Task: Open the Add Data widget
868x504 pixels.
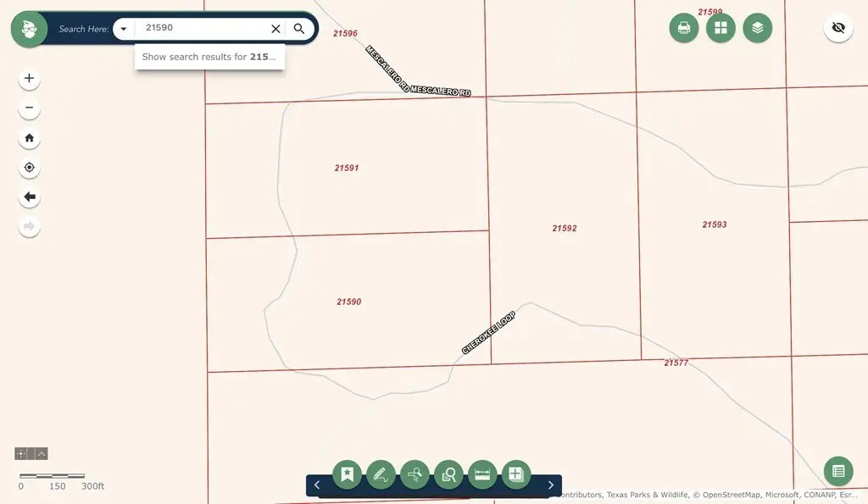Action: 516,474
